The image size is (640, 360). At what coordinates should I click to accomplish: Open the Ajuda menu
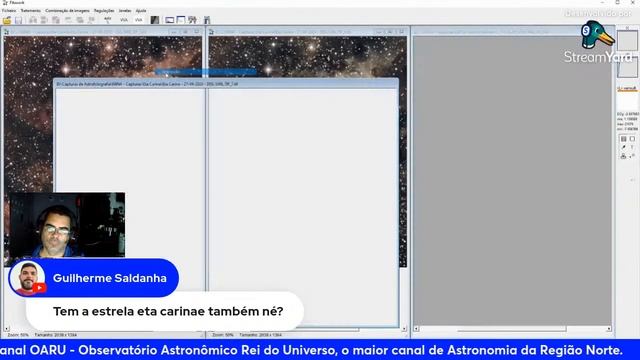pyautogui.click(x=141, y=11)
